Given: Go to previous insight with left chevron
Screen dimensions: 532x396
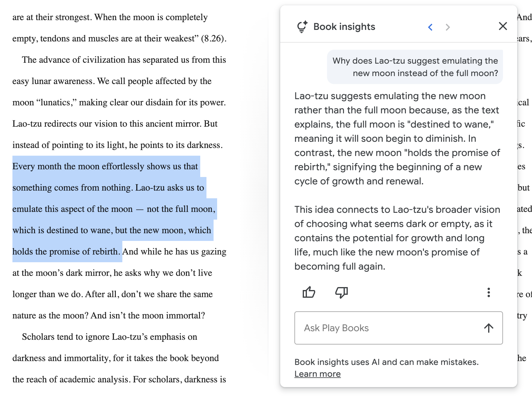Looking at the screenshot, I should (x=430, y=27).
